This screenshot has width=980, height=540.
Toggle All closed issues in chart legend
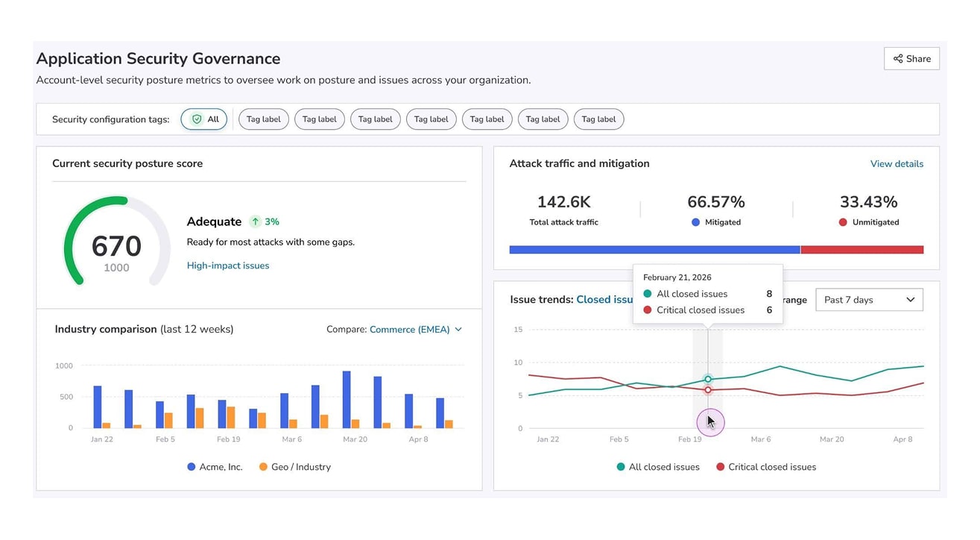coord(658,468)
